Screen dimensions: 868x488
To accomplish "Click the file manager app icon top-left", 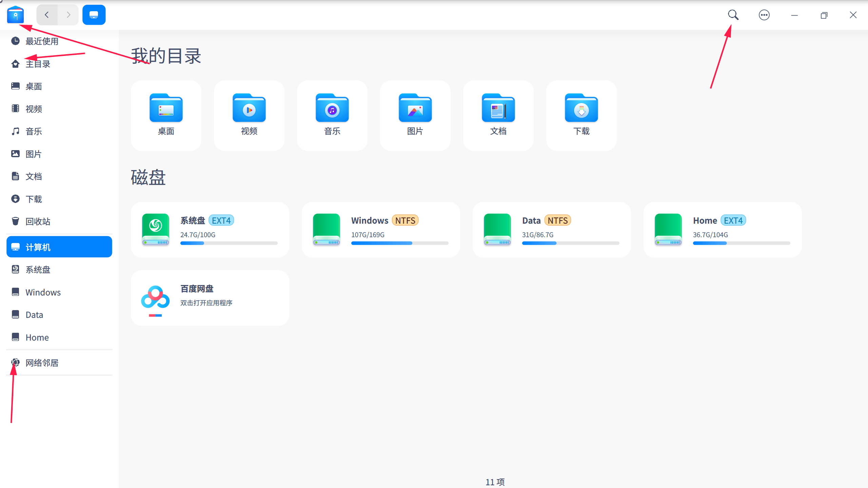I will [x=15, y=15].
